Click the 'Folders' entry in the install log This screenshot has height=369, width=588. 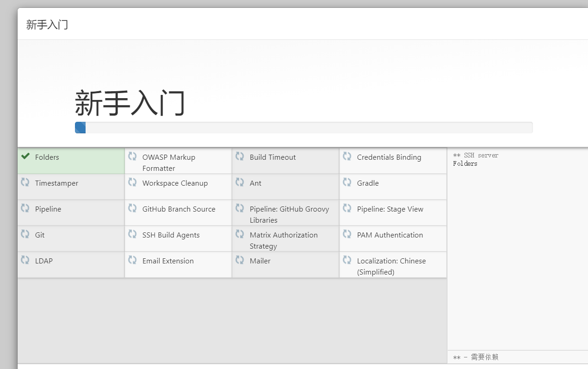[465, 163]
